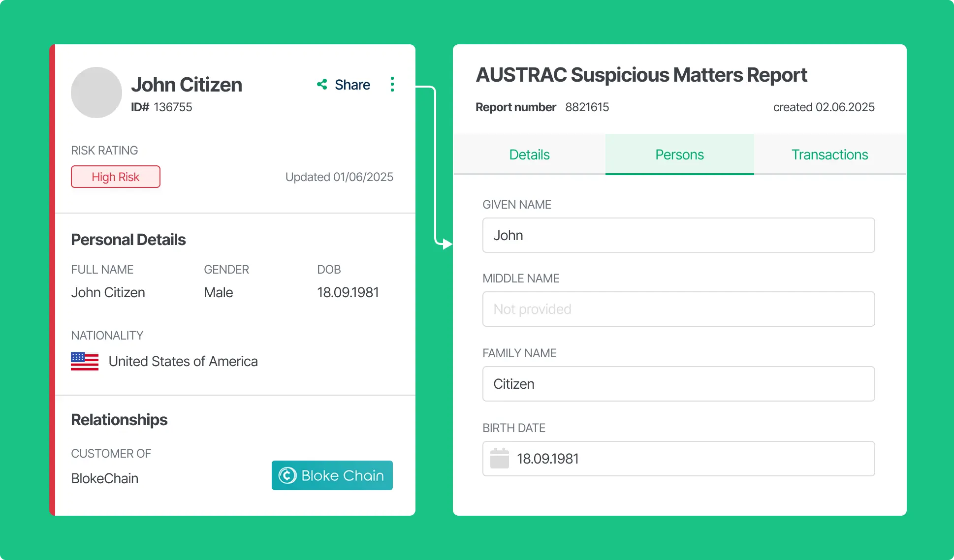Click John Citizen's profile avatar circle

[96, 93]
